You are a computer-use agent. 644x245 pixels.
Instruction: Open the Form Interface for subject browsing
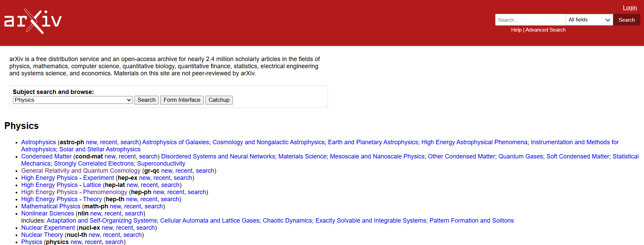pos(182,100)
